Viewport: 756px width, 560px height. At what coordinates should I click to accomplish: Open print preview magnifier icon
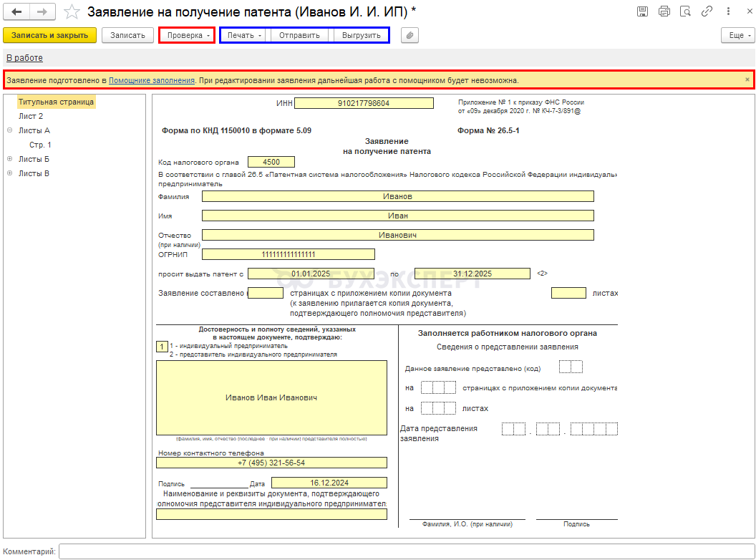[x=685, y=11]
